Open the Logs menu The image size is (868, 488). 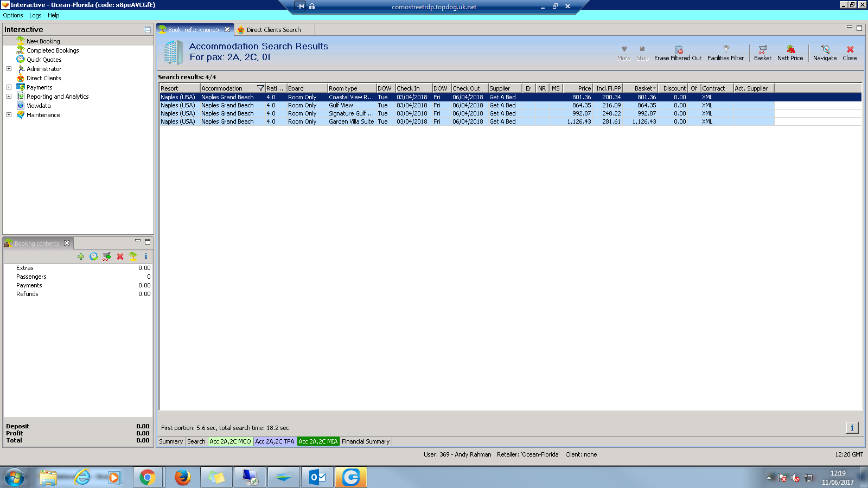pos(35,15)
